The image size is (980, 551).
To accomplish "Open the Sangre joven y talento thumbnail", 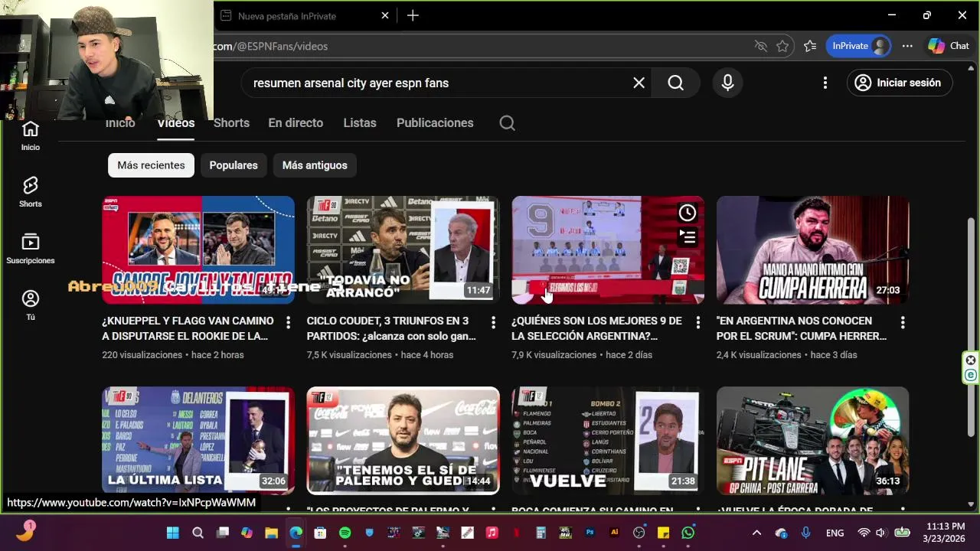I will coord(198,249).
